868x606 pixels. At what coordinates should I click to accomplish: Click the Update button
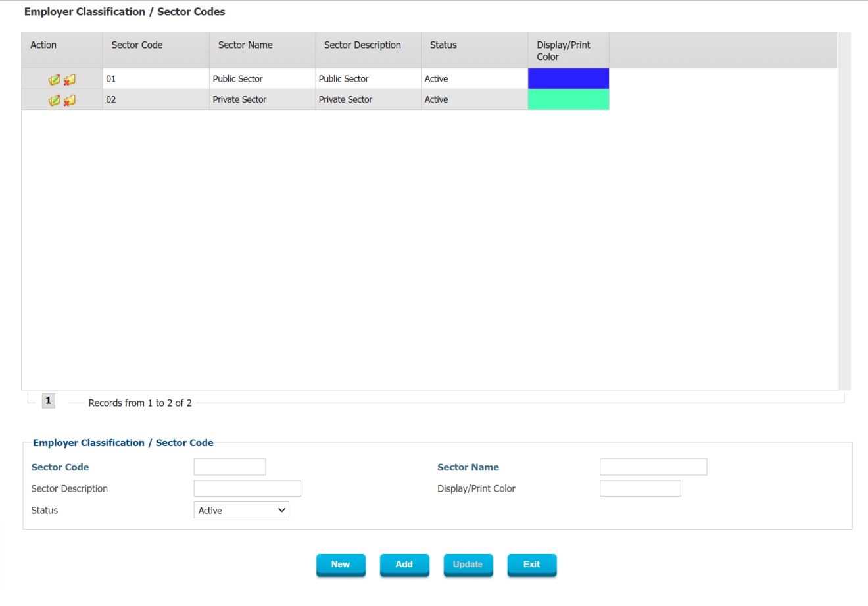[468, 565]
